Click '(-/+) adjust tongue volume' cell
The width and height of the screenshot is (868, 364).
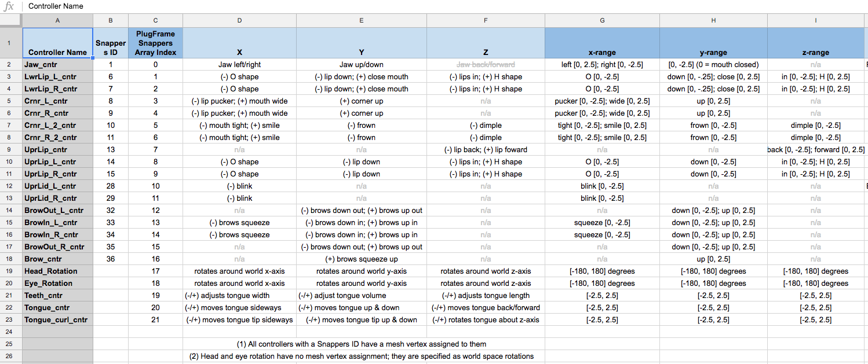point(362,296)
